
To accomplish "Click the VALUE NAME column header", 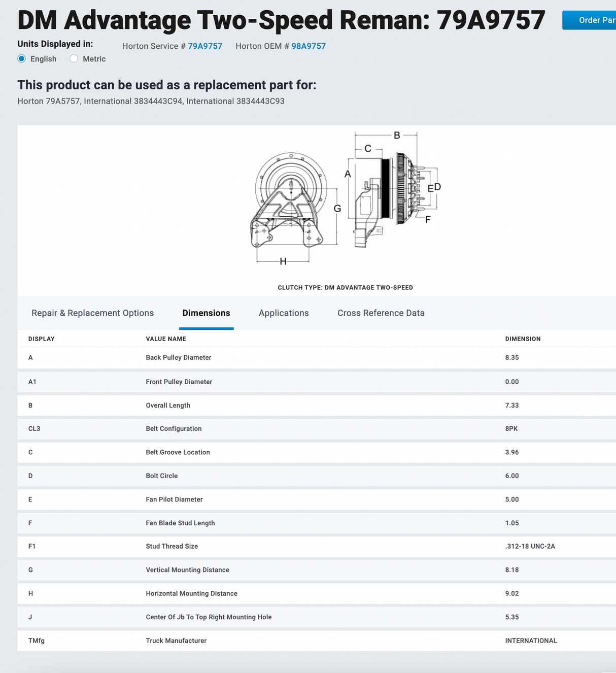I will click(166, 339).
